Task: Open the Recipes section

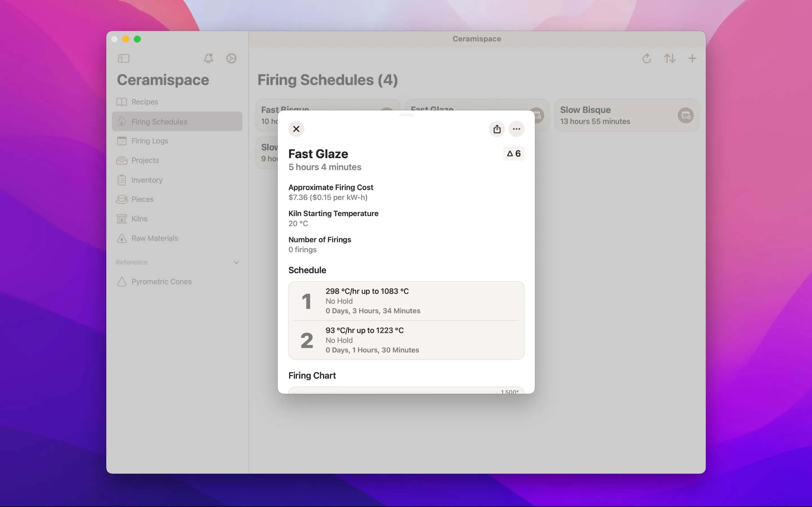Action: click(x=144, y=102)
